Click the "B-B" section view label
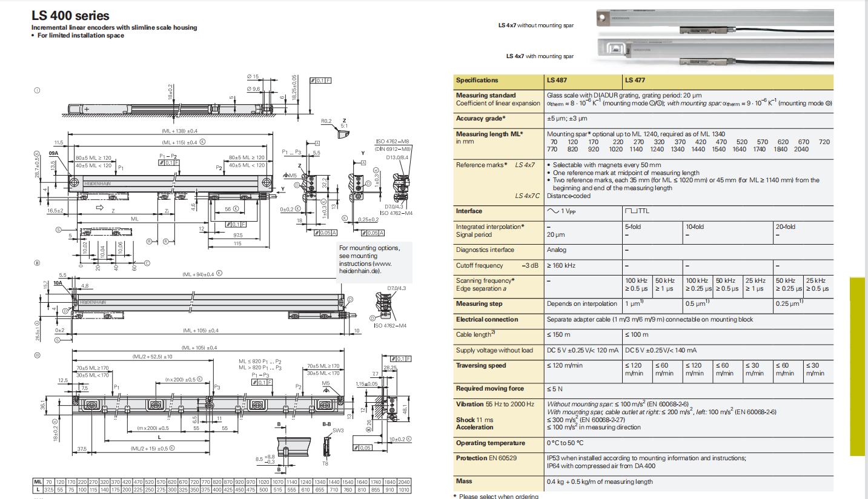868x499 pixels. [x=326, y=425]
